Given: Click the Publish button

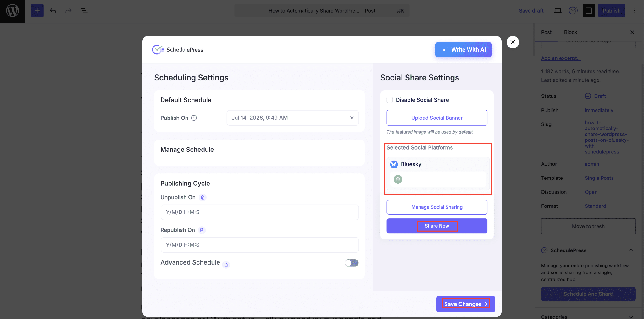Looking at the screenshot, I should [612, 11].
